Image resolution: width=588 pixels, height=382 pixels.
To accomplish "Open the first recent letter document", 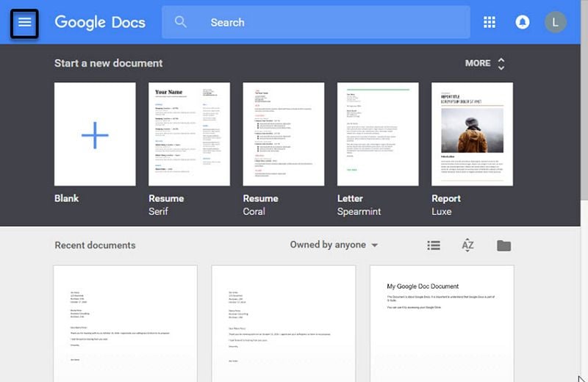I will 125,324.
